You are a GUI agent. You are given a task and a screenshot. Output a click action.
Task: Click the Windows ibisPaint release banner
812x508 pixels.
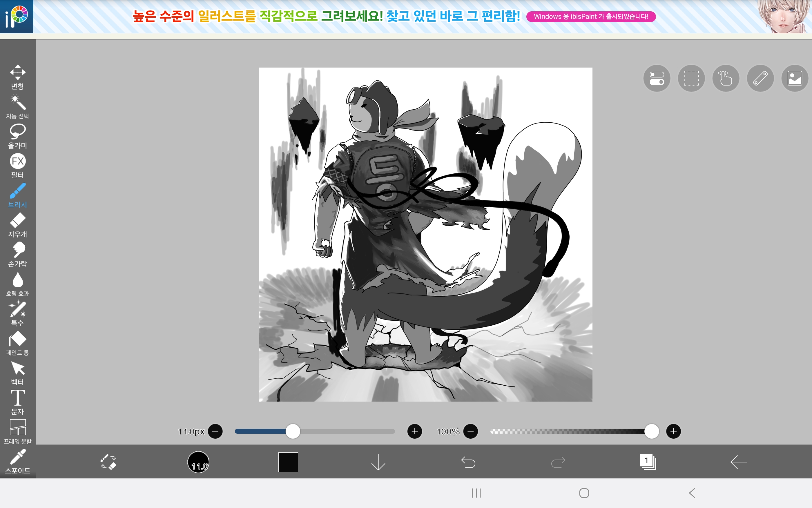tap(591, 17)
